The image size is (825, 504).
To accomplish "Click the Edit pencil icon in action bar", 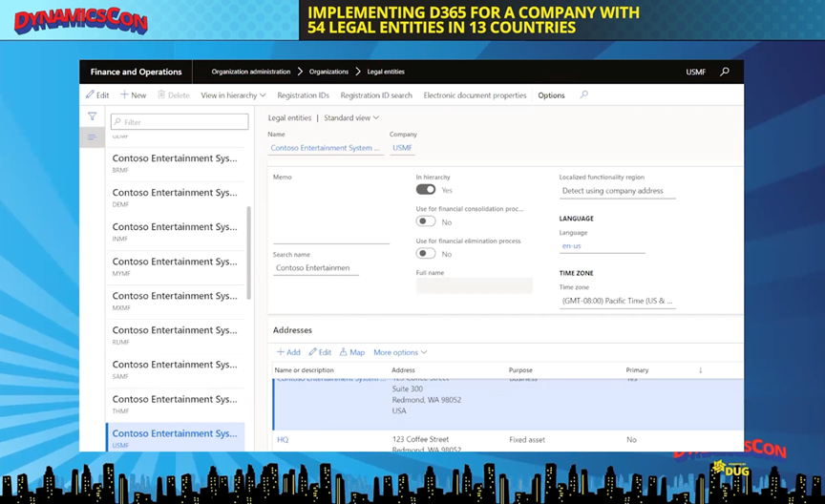I will pyautogui.click(x=91, y=95).
